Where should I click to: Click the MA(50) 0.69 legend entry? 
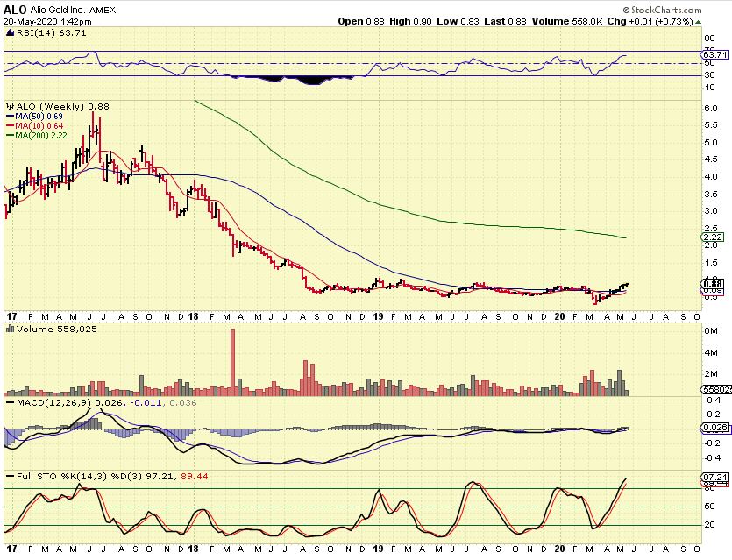pyautogui.click(x=34, y=117)
